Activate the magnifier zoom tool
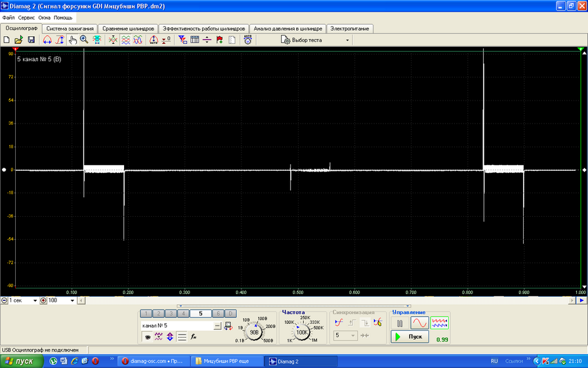Image resolution: width=588 pixels, height=368 pixels. pyautogui.click(x=85, y=40)
